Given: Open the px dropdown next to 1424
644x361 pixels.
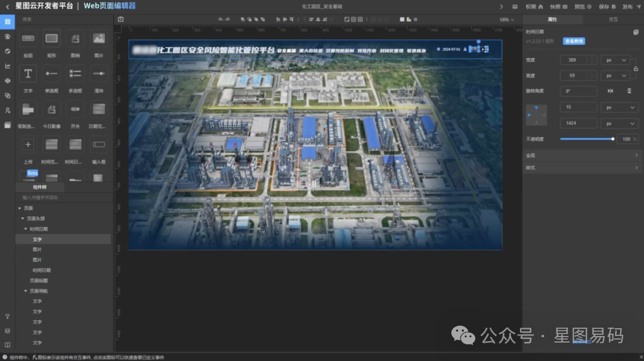Looking at the screenshot, I should click(x=620, y=123).
